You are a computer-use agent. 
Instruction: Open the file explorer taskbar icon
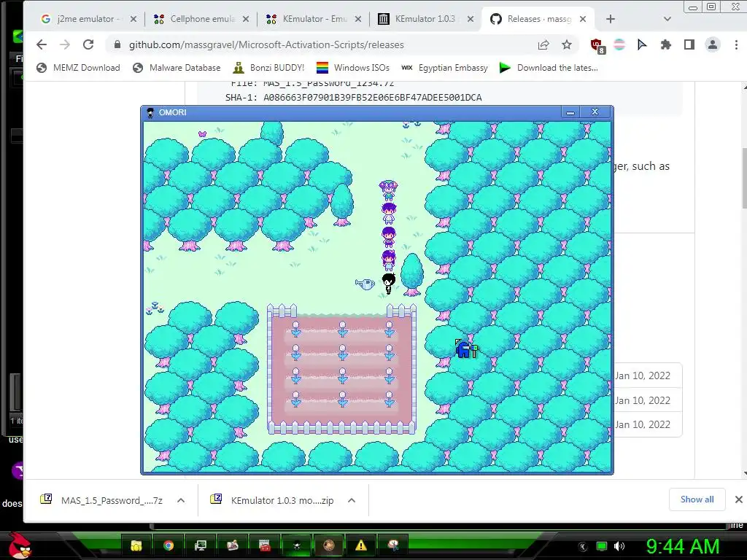coord(136,545)
